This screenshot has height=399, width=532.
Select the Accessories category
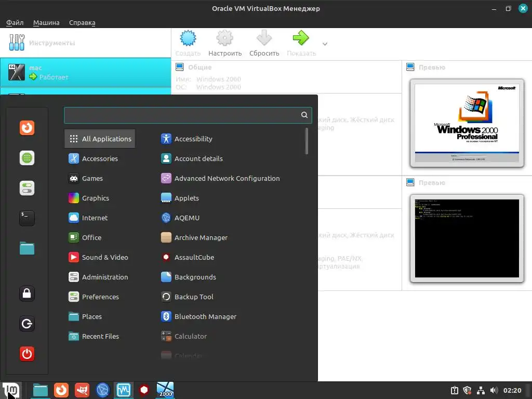100,158
